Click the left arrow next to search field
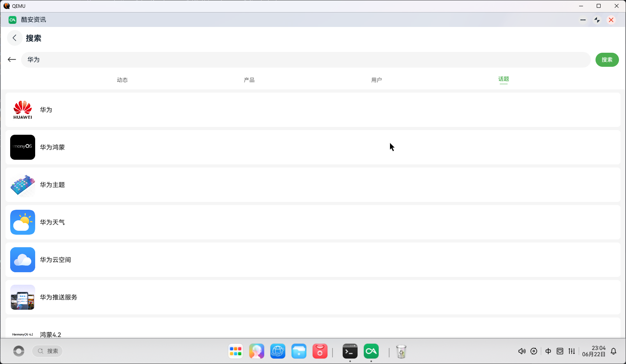626x364 pixels. tap(12, 59)
